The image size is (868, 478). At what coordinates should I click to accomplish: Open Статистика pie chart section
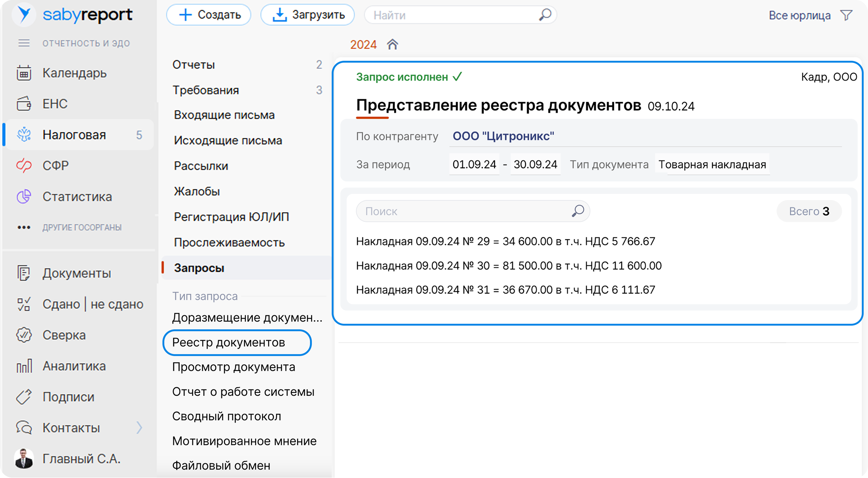24,197
